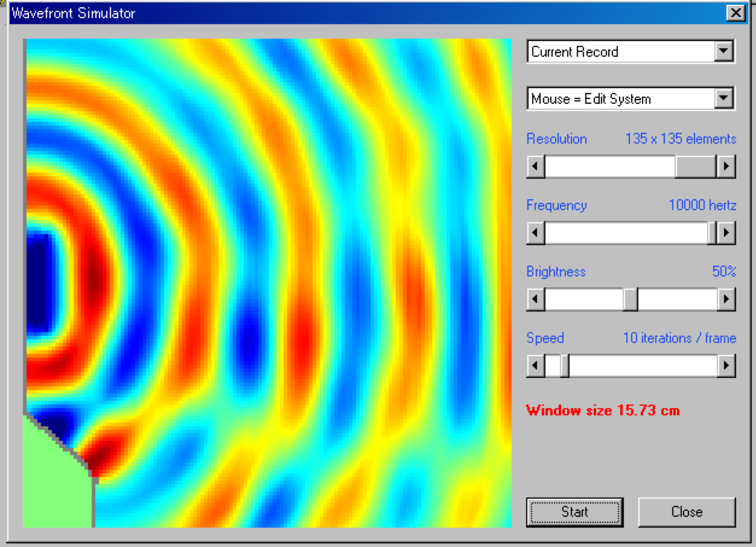The image size is (756, 547).
Task: Open the Mouse = Edit System dropdown arrow
Action: [723, 98]
